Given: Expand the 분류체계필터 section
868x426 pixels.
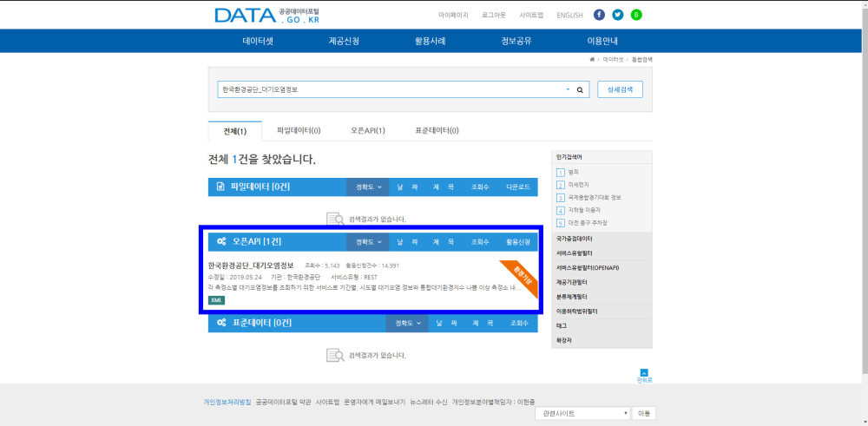Looking at the screenshot, I should click(x=602, y=297).
